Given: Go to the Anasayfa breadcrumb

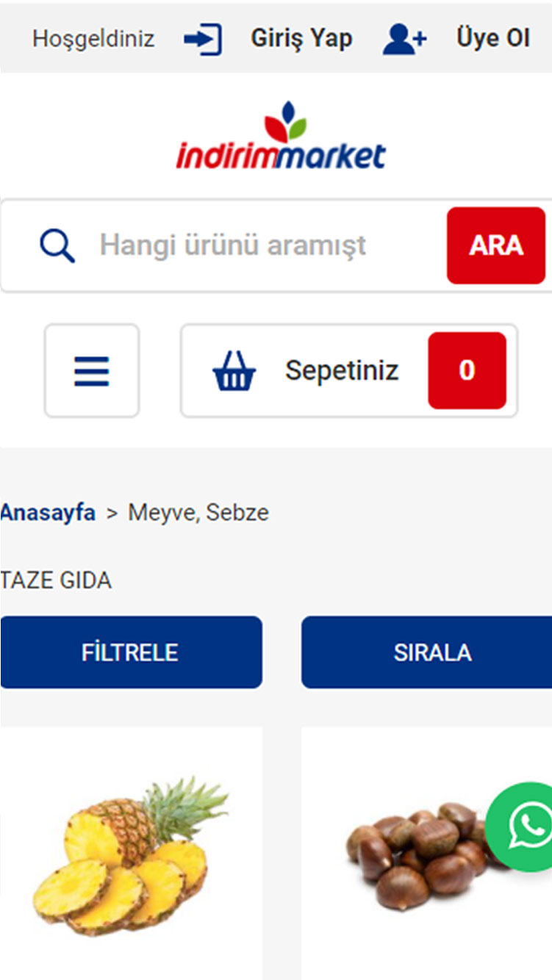Looking at the screenshot, I should point(48,513).
